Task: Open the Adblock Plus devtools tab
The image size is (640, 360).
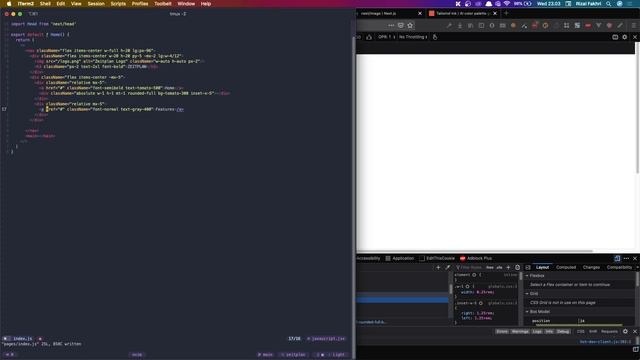Action: pyautogui.click(x=476, y=258)
